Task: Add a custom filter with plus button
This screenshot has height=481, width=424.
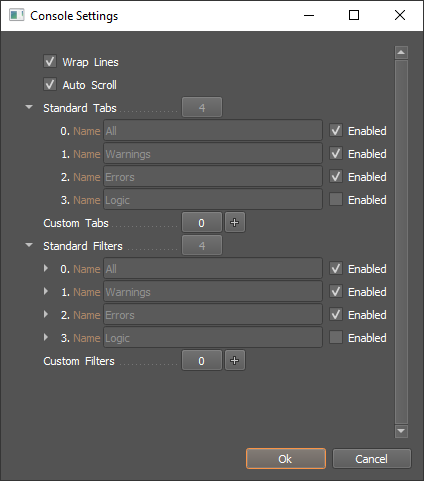Action: point(235,360)
